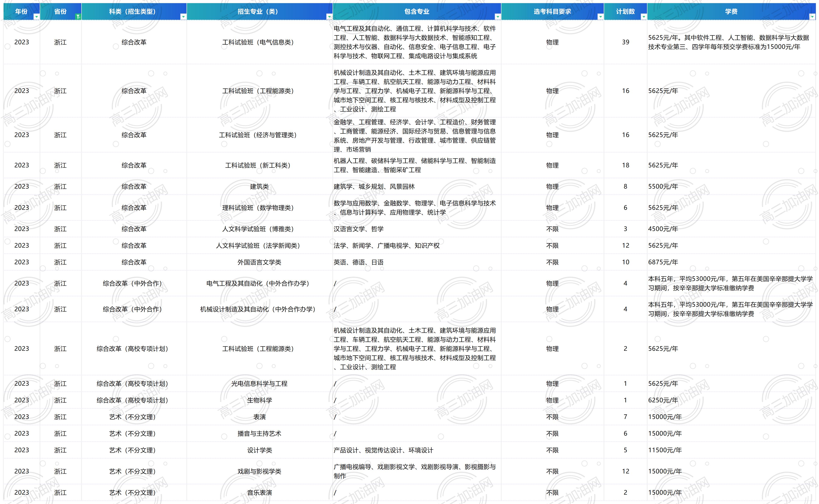Open the 年份 column filter dropdown
The image size is (819, 504).
click(37, 17)
